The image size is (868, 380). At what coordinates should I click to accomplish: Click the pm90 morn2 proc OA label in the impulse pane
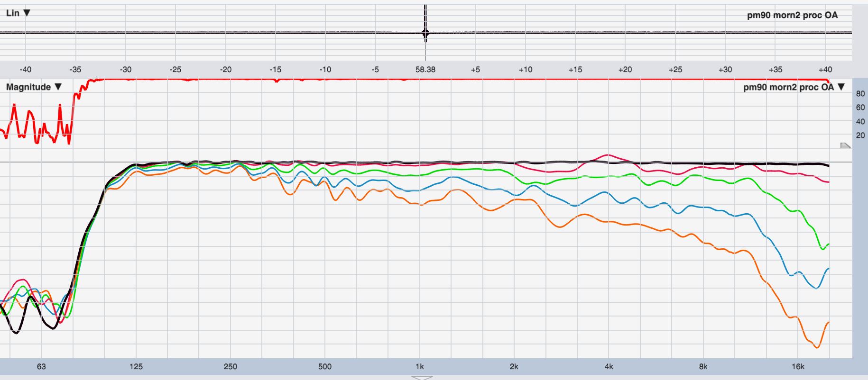click(792, 15)
